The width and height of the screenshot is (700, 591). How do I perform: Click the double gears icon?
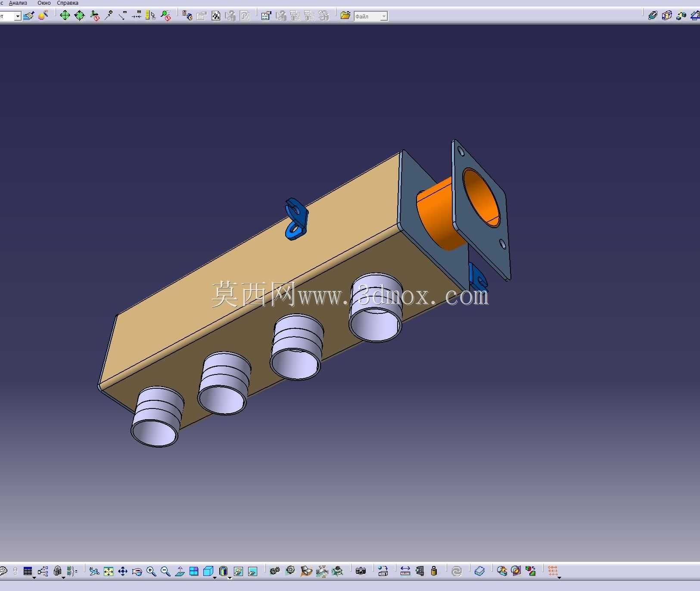click(x=274, y=571)
